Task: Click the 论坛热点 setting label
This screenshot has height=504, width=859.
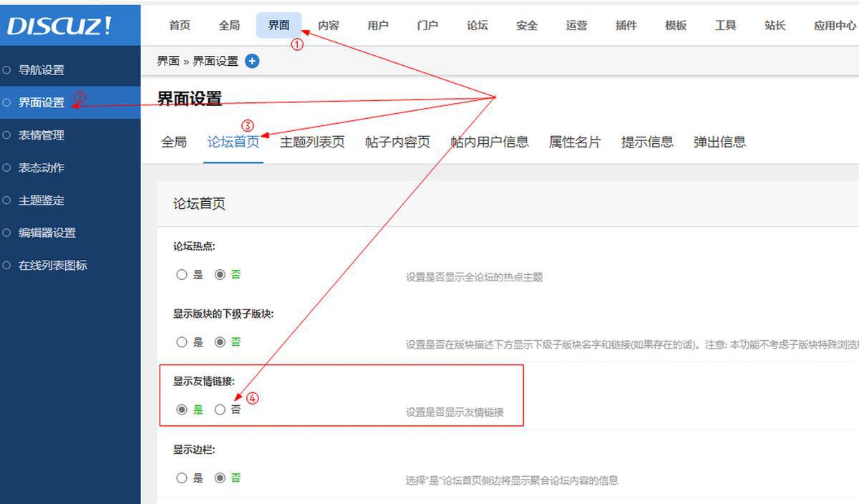Action: click(x=194, y=246)
